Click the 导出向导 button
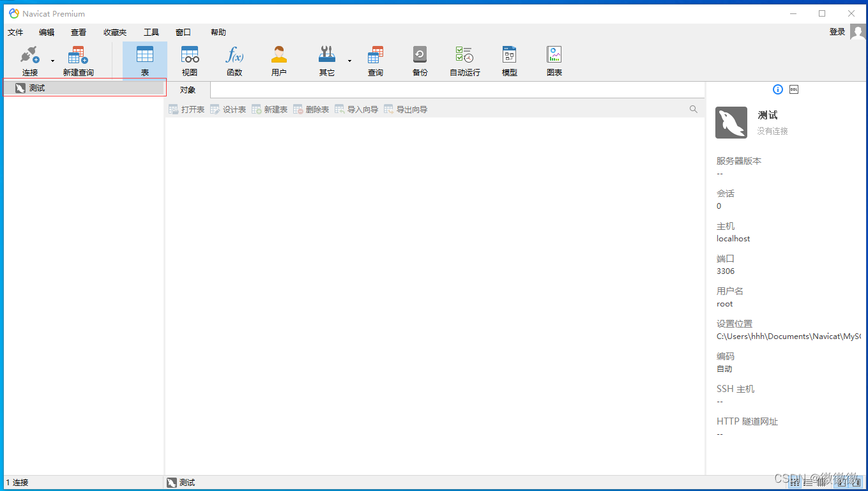Image resolution: width=868 pixels, height=491 pixels. [406, 110]
